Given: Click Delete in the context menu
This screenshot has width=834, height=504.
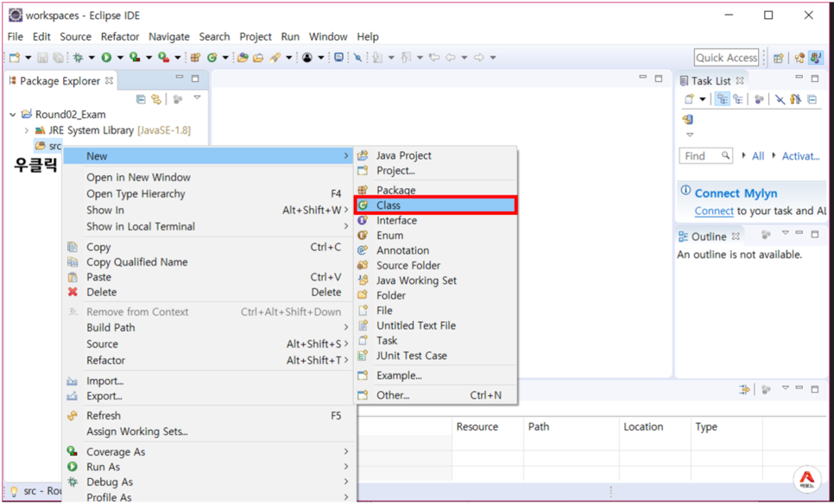Looking at the screenshot, I should tap(209, 292).
